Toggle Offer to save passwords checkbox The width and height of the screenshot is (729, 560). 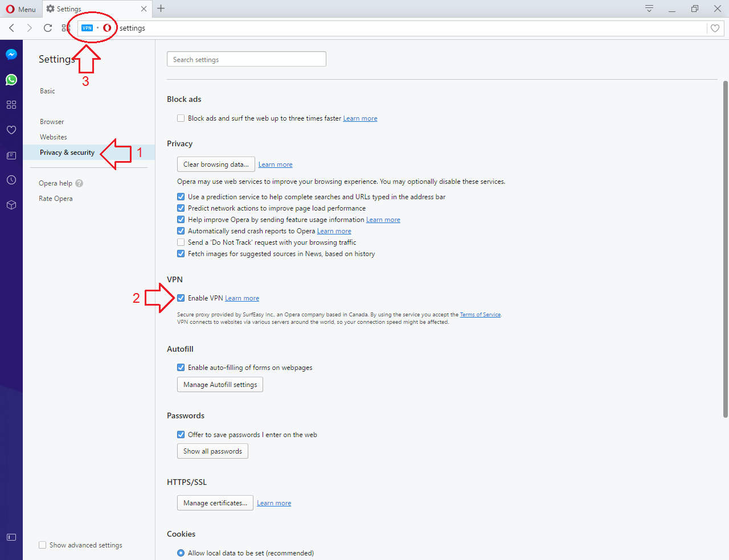181,435
